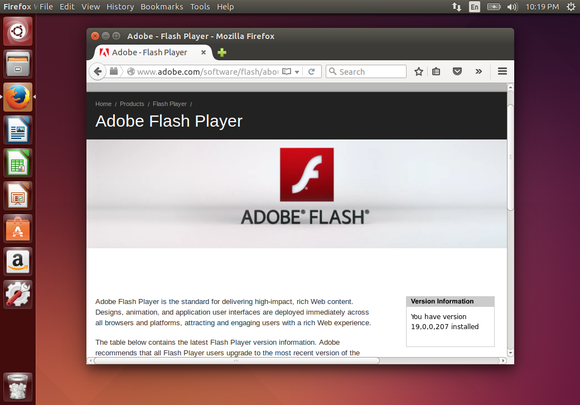Screen dimensions: 580x405
Task: Open the Firefox hamburger menu
Action: [502, 71]
